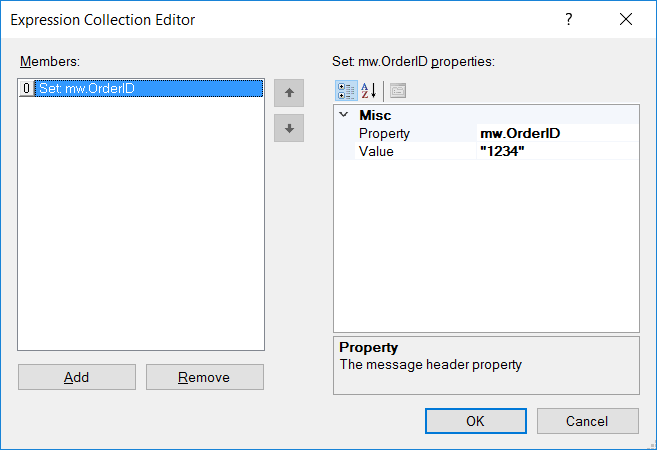
Task: Collapse the Misc category chevron
Action: click(x=344, y=114)
